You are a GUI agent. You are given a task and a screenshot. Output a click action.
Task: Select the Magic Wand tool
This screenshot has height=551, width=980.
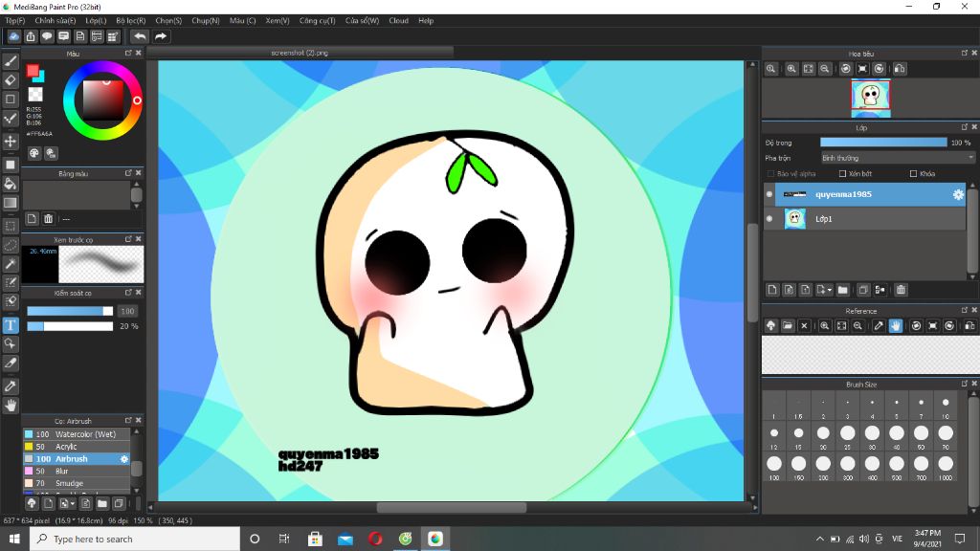coord(11,264)
